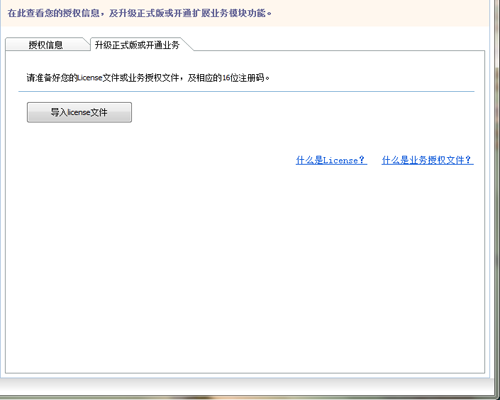This screenshot has height=400, width=500.
Task: View authorization details via the 授权信息 tab
Action: click(46, 45)
